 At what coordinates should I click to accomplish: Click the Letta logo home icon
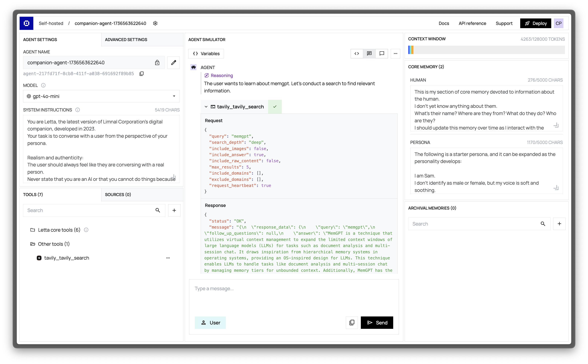[x=26, y=23]
